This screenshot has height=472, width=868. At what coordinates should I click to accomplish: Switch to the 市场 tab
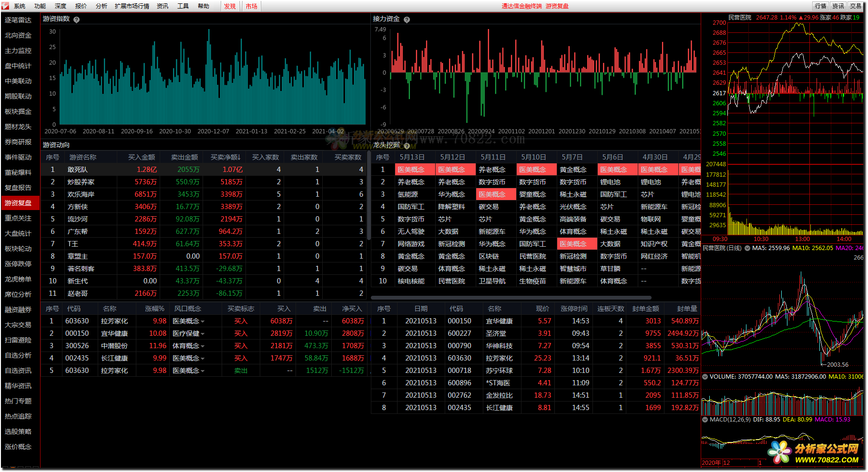pyautogui.click(x=252, y=6)
